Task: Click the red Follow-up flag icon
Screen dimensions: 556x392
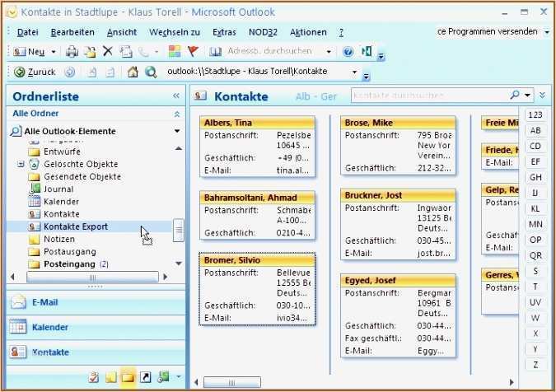Action: pyautogui.click(x=193, y=52)
